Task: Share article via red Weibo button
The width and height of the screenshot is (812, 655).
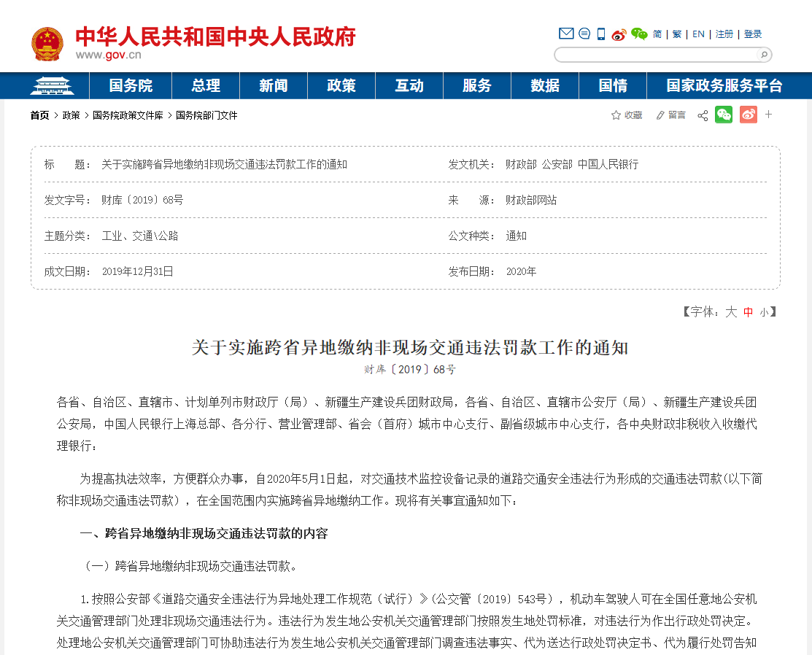Action: point(748,115)
